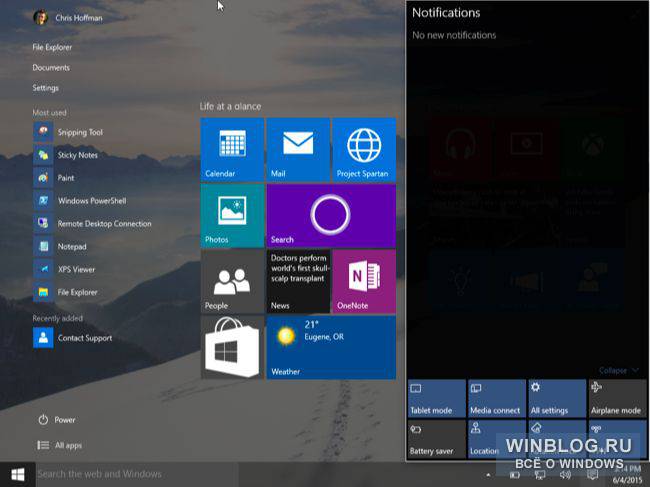Click the Life at a glance group title

point(230,107)
